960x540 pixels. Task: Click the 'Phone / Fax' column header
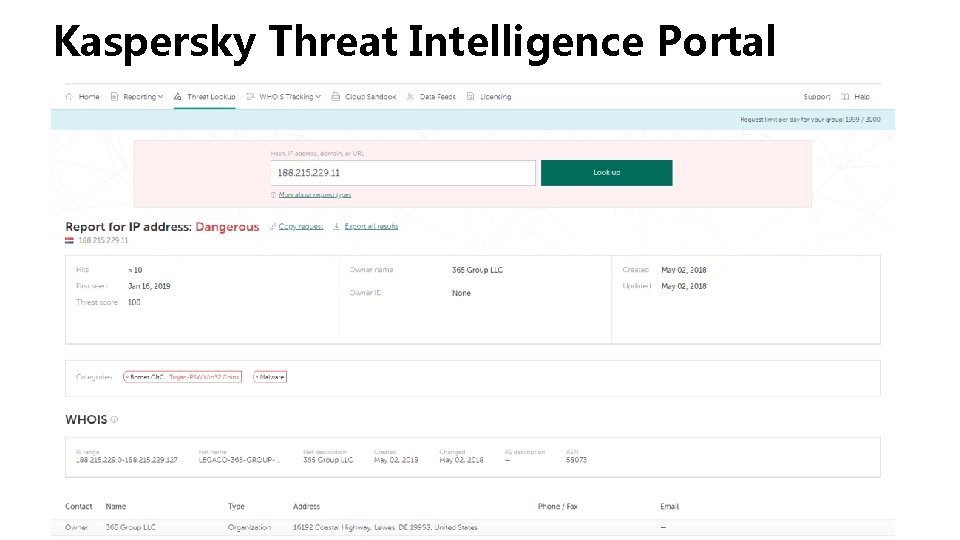click(x=558, y=506)
